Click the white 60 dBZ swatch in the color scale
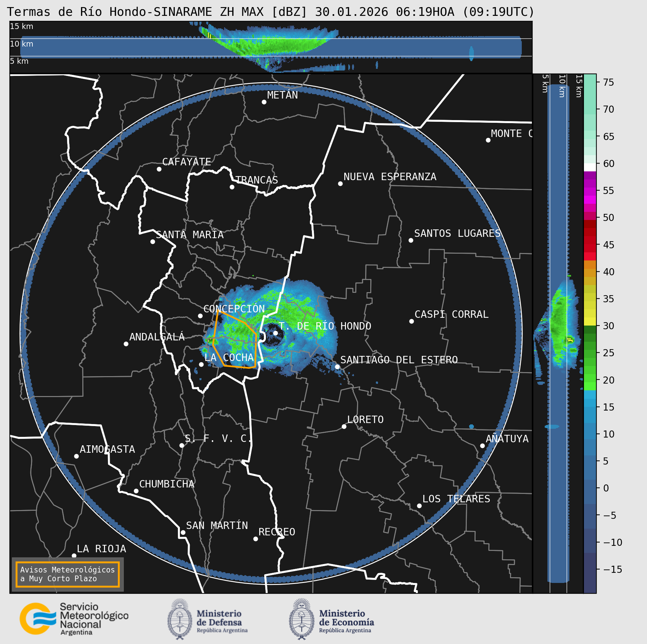Screen dimensions: 647x644 point(590,167)
